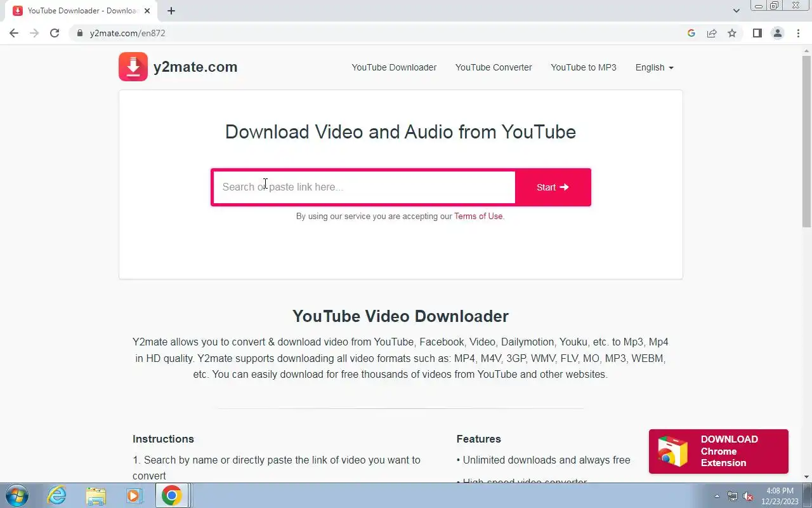Image resolution: width=812 pixels, height=508 pixels.
Task: Click the y2mate red download logo icon
Action: [x=133, y=67]
